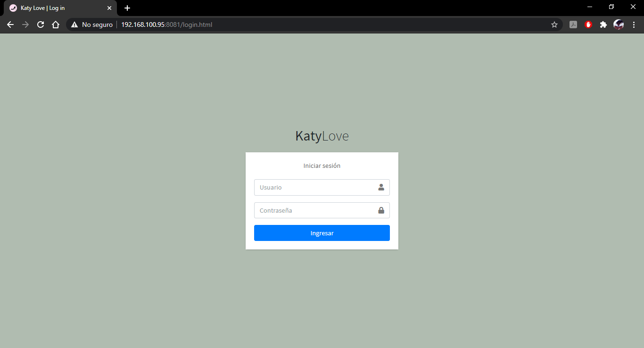Close the Katy Love tab
This screenshot has width=644, height=348.
pyautogui.click(x=109, y=8)
